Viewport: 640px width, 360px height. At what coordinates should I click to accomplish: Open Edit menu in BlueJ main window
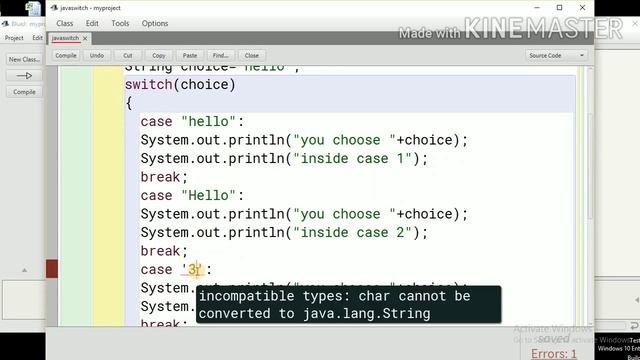coord(37,38)
